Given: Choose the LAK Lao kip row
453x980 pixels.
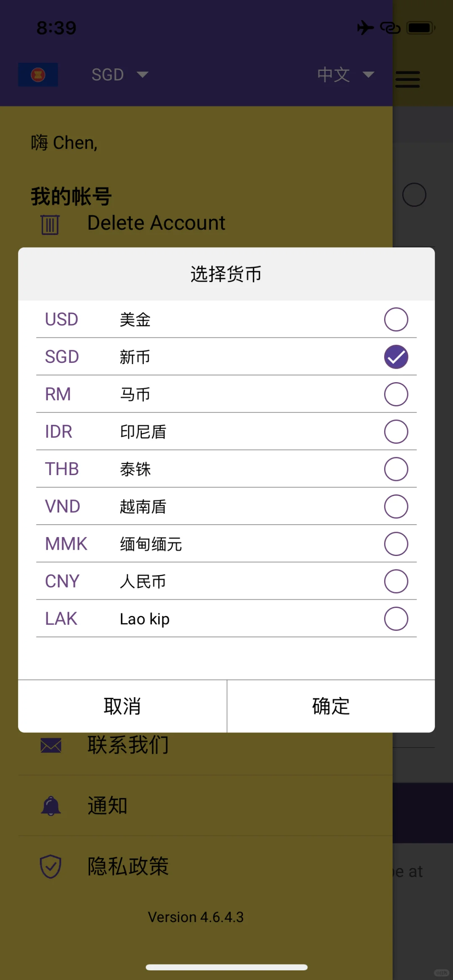Looking at the screenshot, I should 226,619.
